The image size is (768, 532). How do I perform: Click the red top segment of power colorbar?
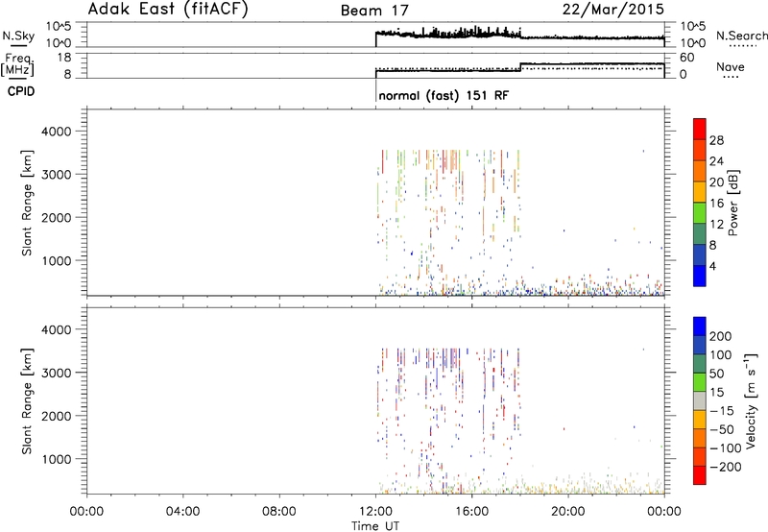[x=700, y=129]
